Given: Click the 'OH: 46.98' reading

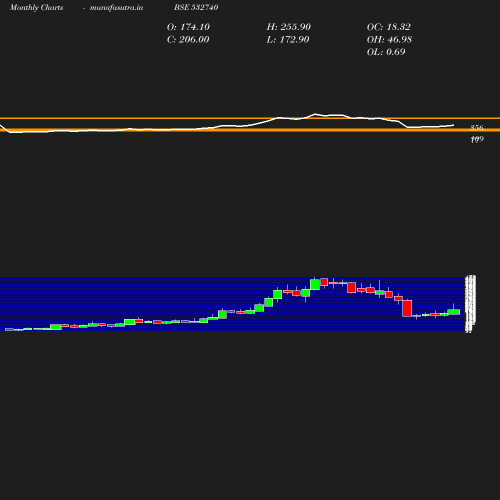Looking at the screenshot, I should coord(389,40).
